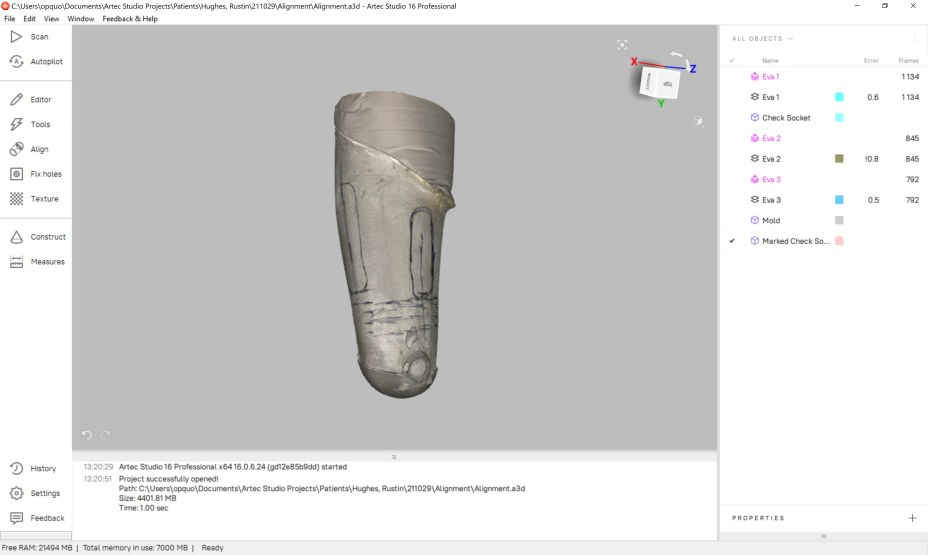Click the Eva 2 olive color swatch
The image size is (928, 555).
tap(839, 159)
